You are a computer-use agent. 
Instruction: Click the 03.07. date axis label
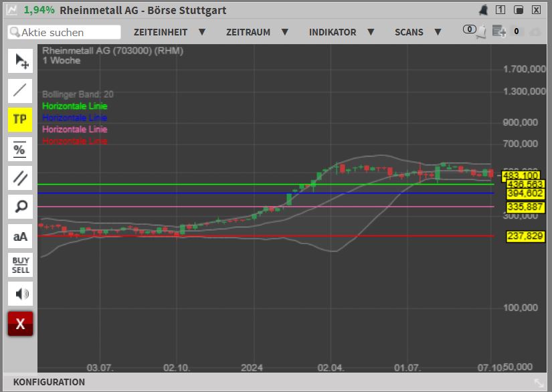[x=100, y=368]
